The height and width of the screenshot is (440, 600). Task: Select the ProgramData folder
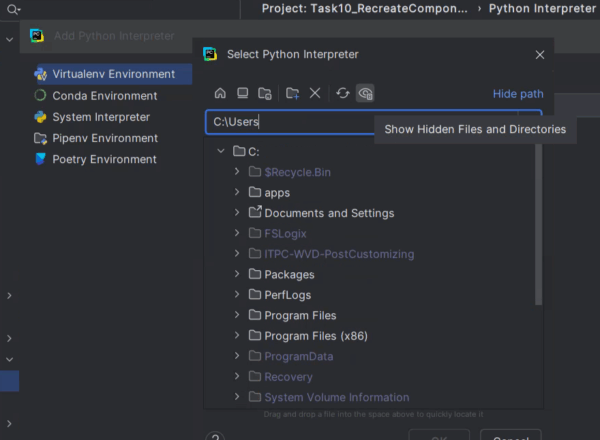[x=298, y=356]
